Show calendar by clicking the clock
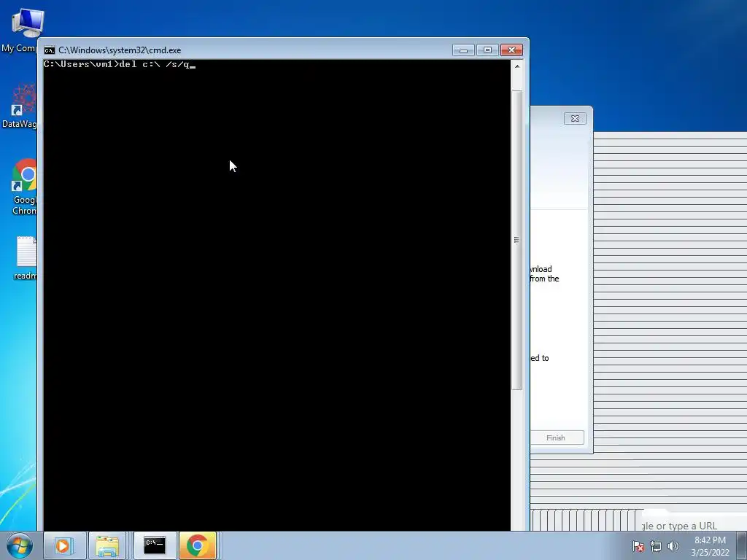This screenshot has height=560, width=747. click(710, 546)
